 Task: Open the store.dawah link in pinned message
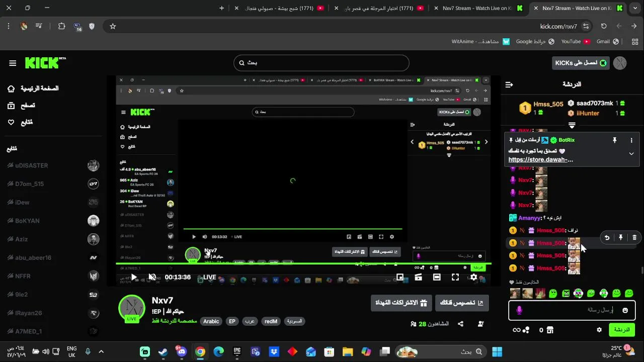pyautogui.click(x=541, y=160)
